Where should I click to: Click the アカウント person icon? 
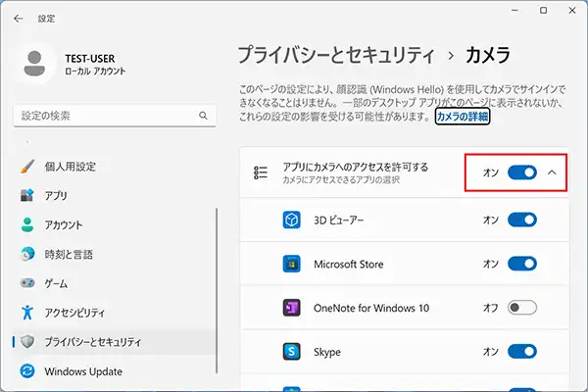(x=27, y=224)
